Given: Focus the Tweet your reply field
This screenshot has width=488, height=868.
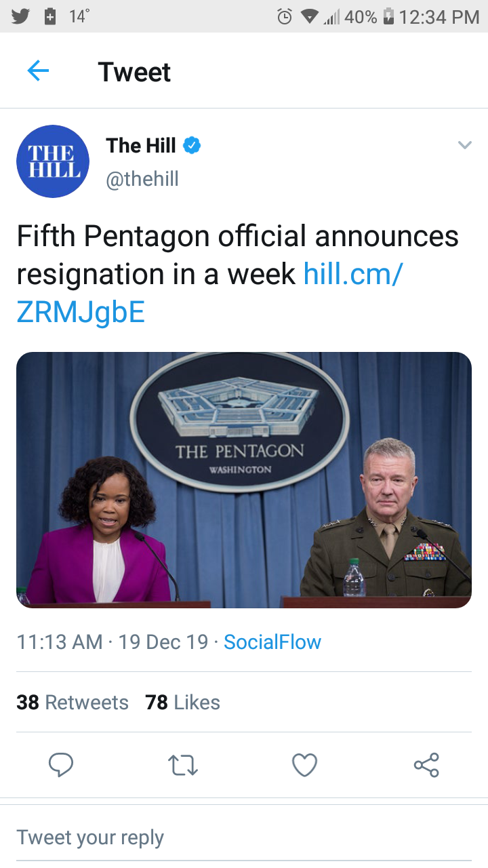Looking at the screenshot, I should [244, 837].
